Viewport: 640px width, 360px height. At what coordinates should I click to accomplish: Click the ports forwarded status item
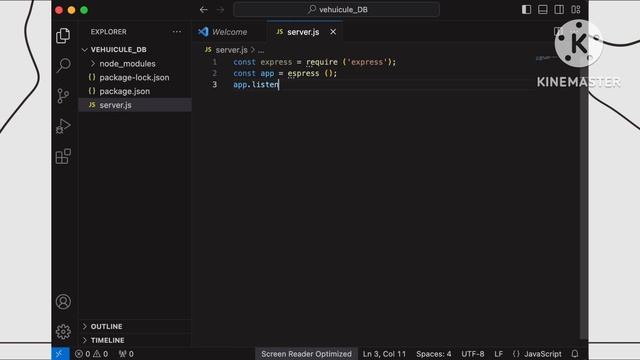[x=126, y=354]
